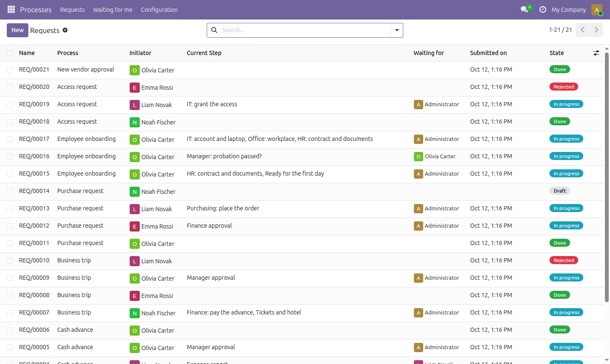Click Olivia Carter avatar in REQ/00021 row
610x364 pixels.
coord(134,70)
